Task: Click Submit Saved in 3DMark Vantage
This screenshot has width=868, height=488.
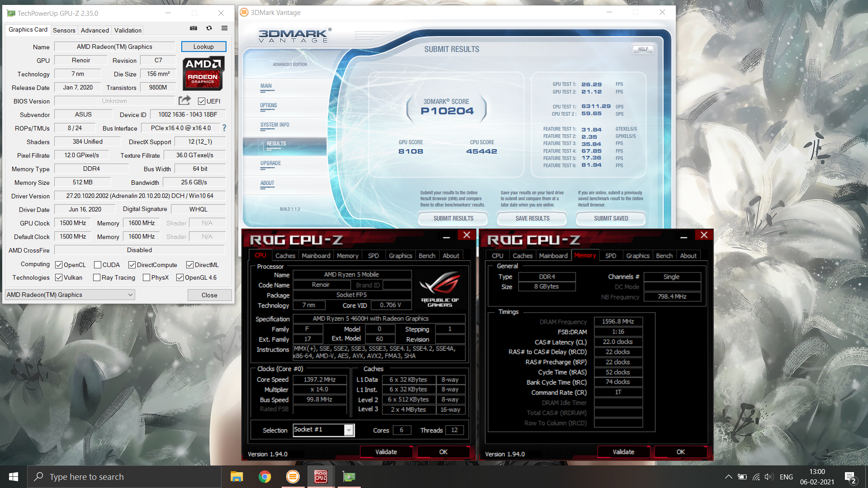Action: [x=611, y=218]
